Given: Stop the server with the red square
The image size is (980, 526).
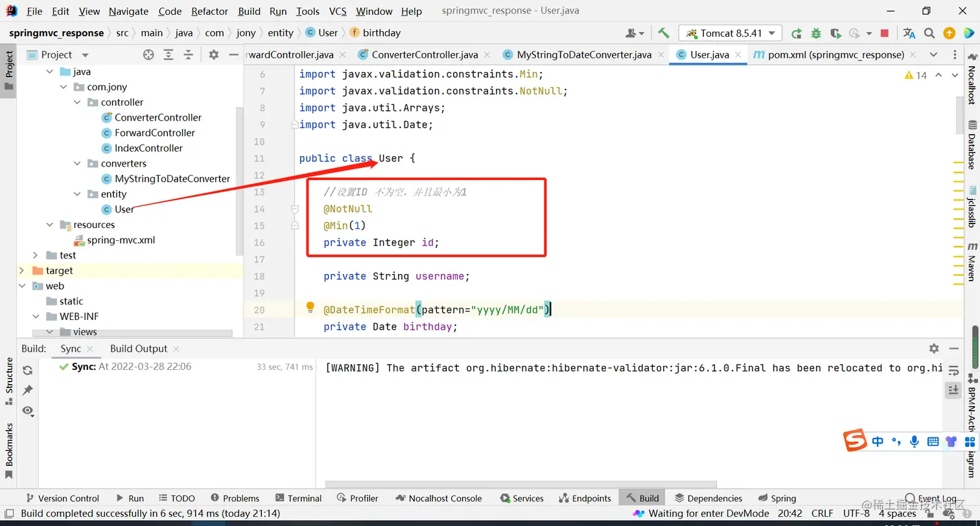Looking at the screenshot, I should pyautogui.click(x=885, y=33).
